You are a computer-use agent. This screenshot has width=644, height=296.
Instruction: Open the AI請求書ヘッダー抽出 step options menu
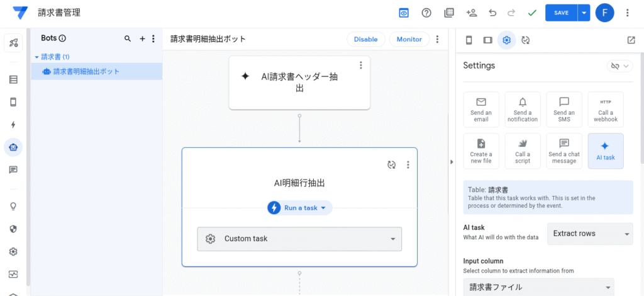pyautogui.click(x=360, y=65)
